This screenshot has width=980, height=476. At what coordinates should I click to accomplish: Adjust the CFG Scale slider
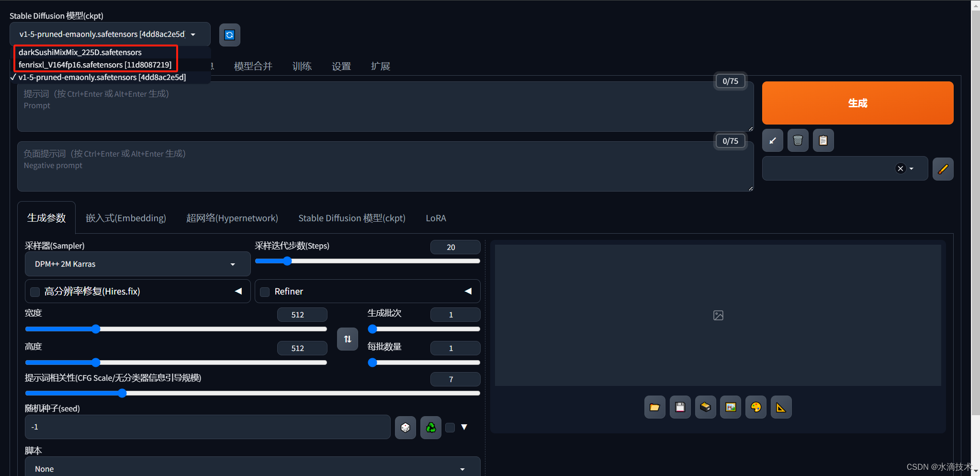pos(252,393)
